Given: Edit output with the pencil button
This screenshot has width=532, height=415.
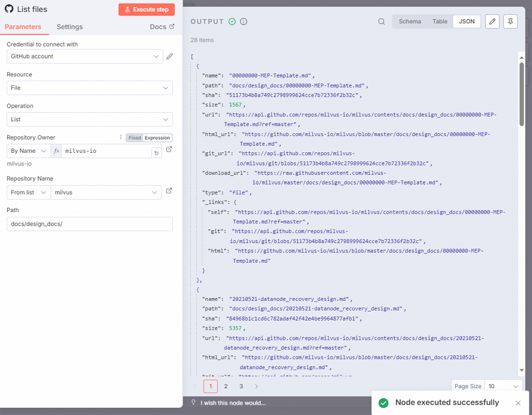Looking at the screenshot, I should [x=493, y=21].
